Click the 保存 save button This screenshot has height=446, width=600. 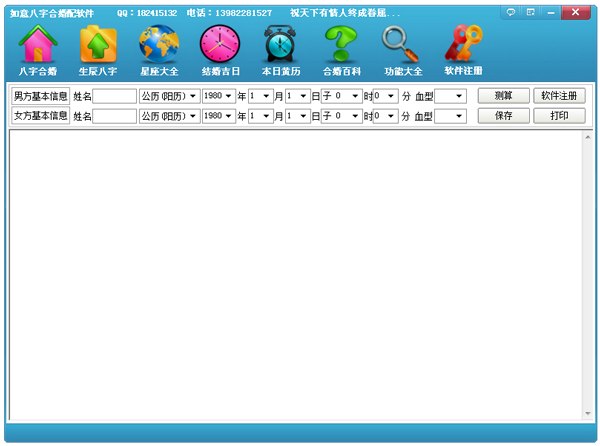(503, 116)
